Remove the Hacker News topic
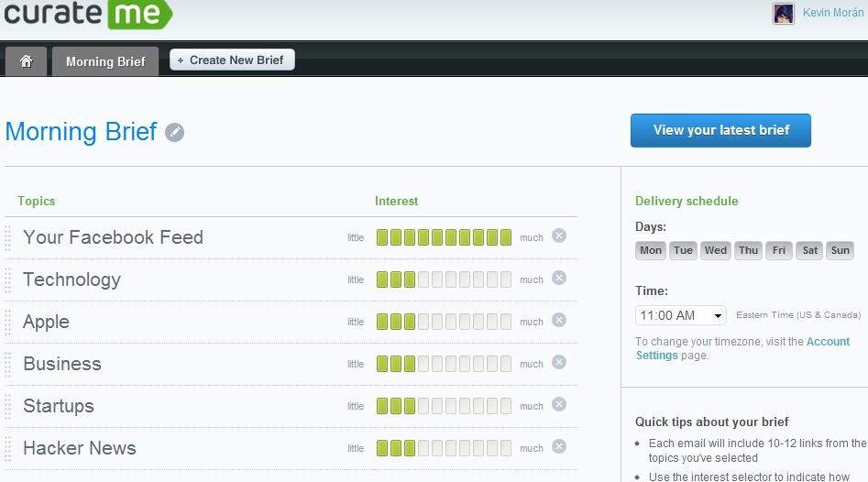Viewport: 868px width, 482px height. tap(558, 446)
